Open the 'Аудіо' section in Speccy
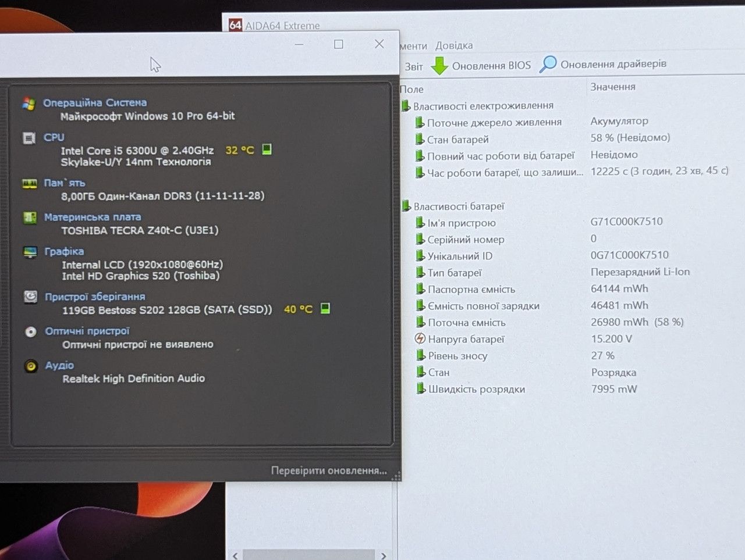This screenshot has height=560, width=745. [60, 365]
